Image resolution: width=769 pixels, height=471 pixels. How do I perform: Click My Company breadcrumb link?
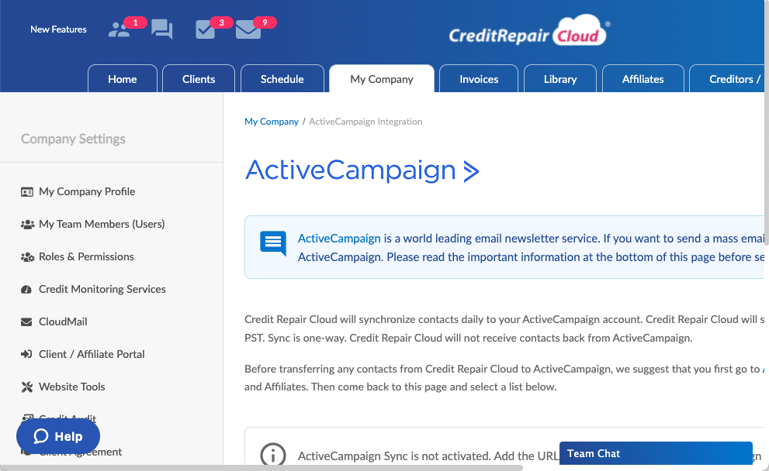(271, 122)
